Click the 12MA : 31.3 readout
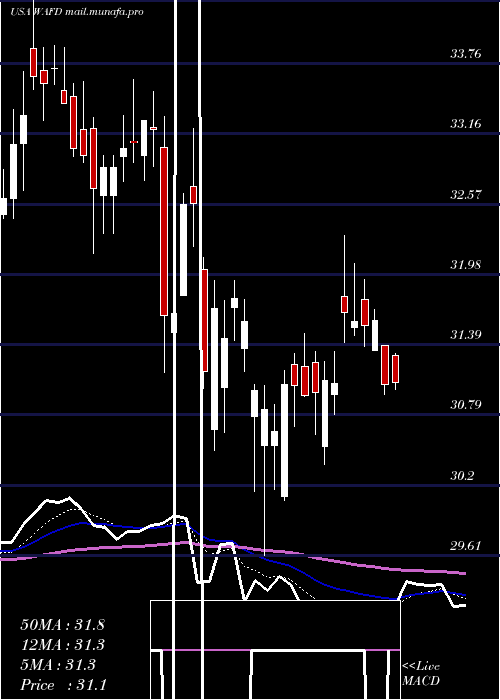The width and height of the screenshot is (500, 700). pos(62,645)
